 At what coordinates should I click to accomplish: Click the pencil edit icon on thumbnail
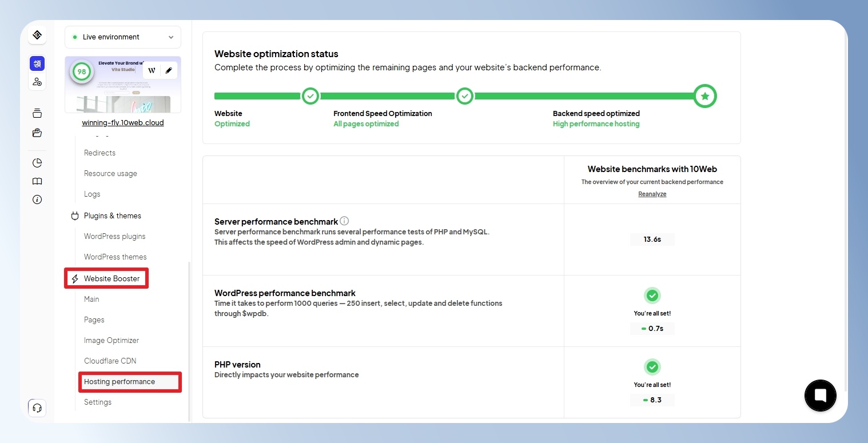click(x=168, y=70)
